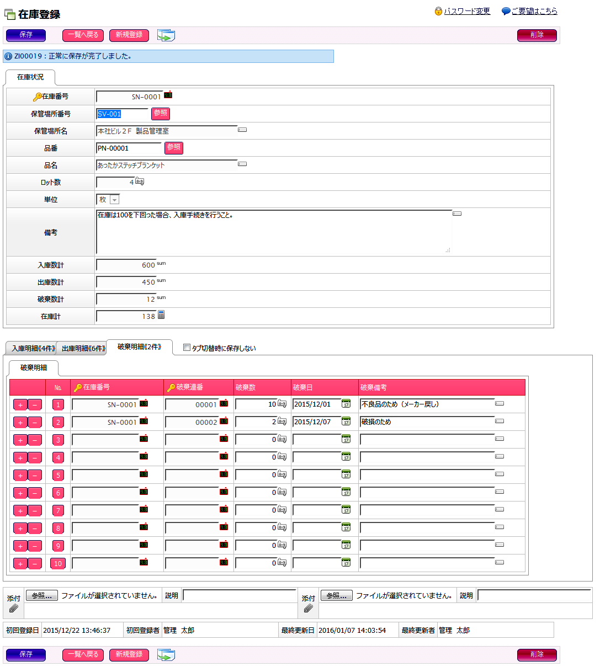Open calendar picker for disposal date row 2

tap(346, 422)
